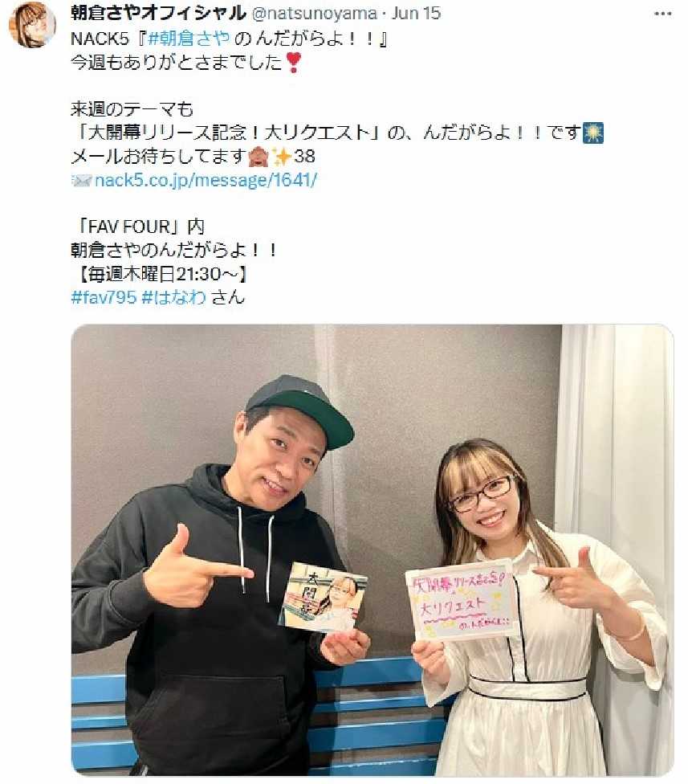Viewport: 688px width, 784px height.
Task: Click the author's round profile avatar
Action: point(32,25)
